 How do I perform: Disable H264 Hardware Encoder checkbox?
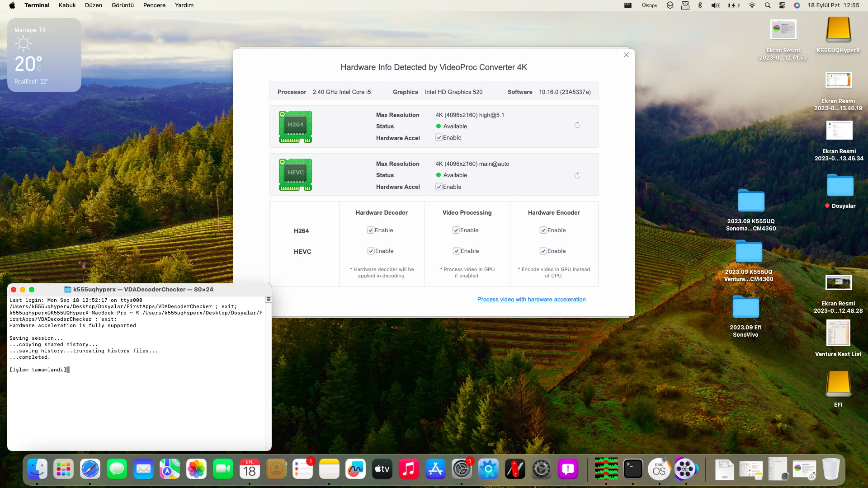click(543, 230)
